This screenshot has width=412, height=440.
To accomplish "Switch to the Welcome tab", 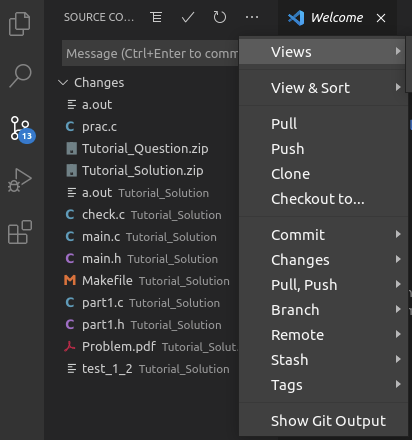I will [337, 17].
